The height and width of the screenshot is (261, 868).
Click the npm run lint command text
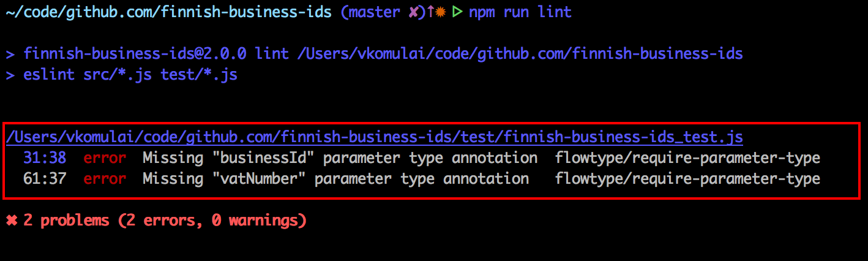pos(520,12)
